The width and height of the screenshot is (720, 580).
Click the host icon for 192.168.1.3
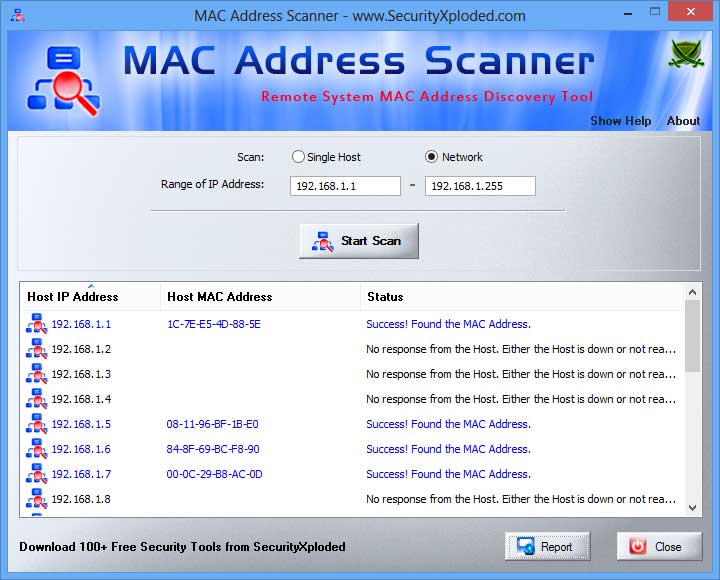click(x=37, y=374)
